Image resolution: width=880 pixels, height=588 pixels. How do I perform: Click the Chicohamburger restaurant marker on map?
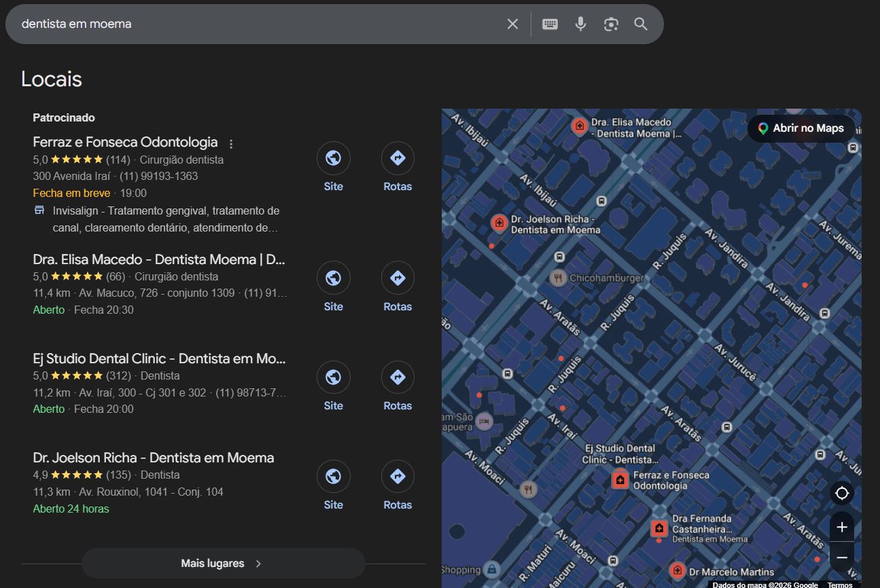coord(558,278)
